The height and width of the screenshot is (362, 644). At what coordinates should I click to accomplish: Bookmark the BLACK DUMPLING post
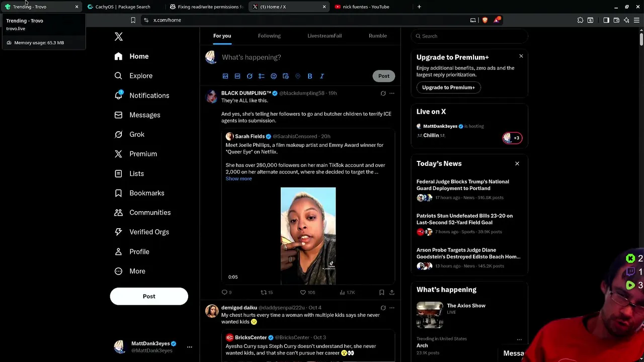(381, 292)
